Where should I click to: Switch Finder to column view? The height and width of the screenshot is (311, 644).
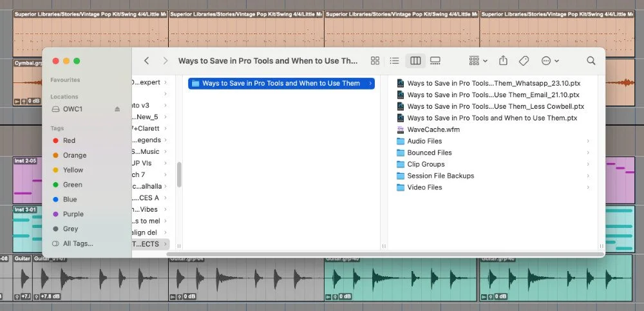point(415,61)
